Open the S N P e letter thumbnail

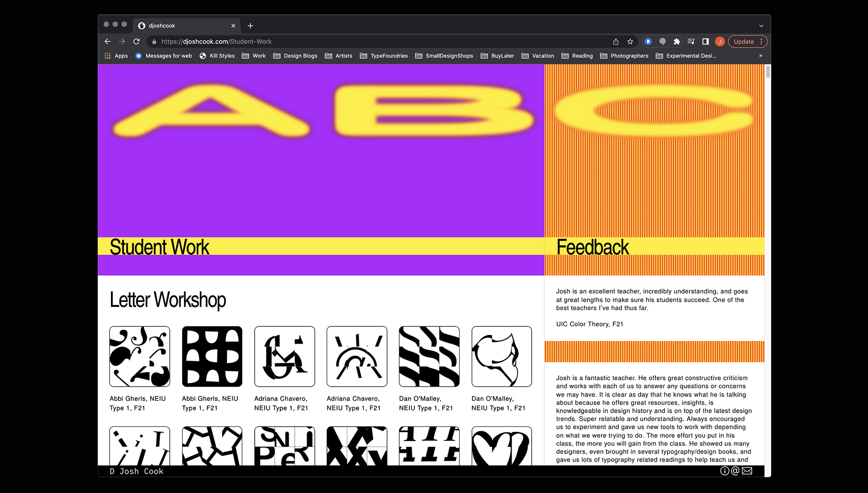(285, 446)
